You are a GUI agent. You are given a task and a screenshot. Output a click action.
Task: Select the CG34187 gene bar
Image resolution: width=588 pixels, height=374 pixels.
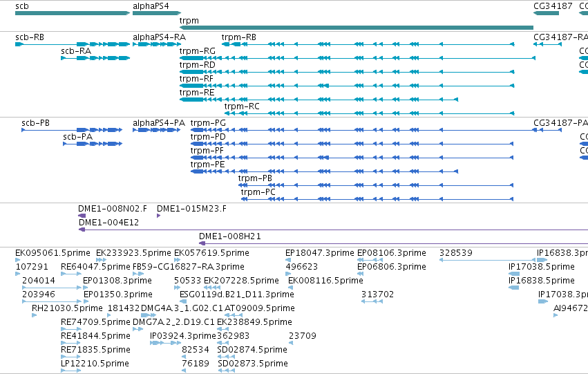pos(546,13)
